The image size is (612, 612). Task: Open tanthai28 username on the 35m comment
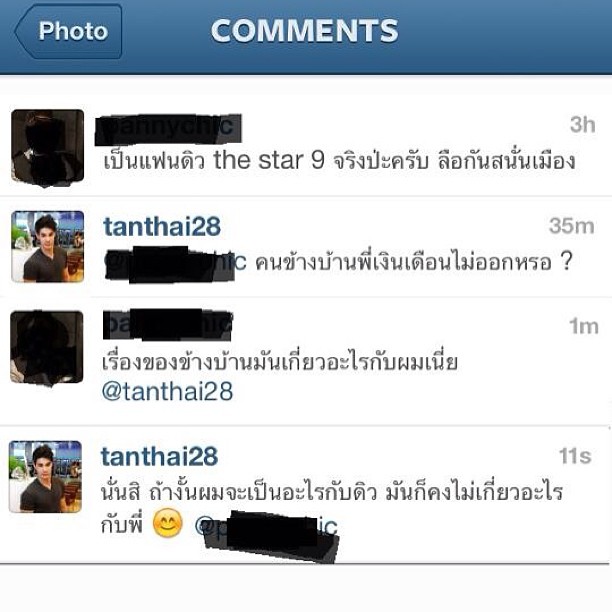(162, 226)
